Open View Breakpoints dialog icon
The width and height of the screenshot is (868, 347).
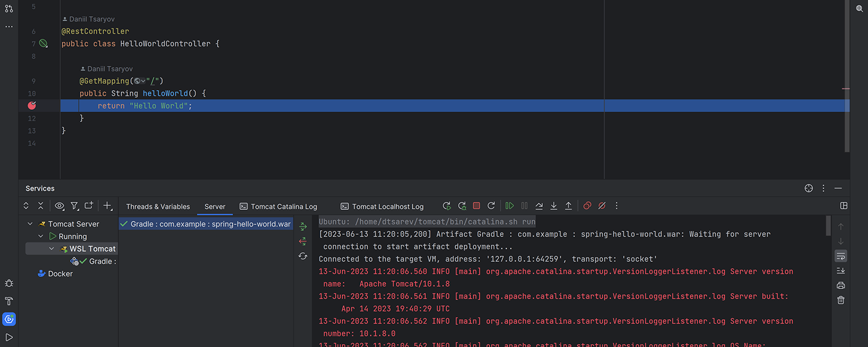pos(587,206)
